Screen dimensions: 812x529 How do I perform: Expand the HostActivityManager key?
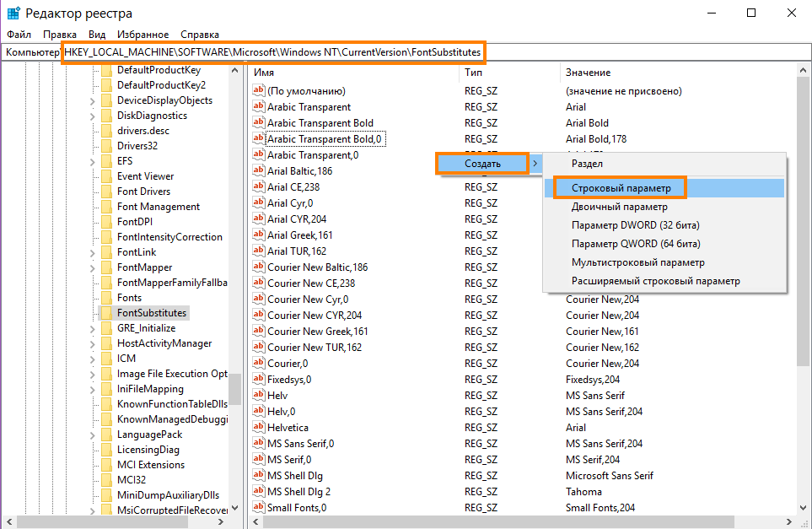92,344
